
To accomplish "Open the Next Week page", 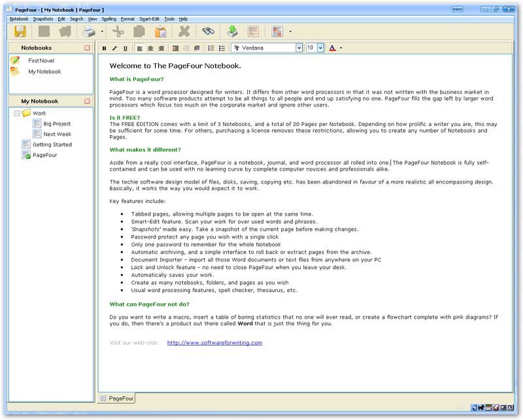I will [57, 135].
